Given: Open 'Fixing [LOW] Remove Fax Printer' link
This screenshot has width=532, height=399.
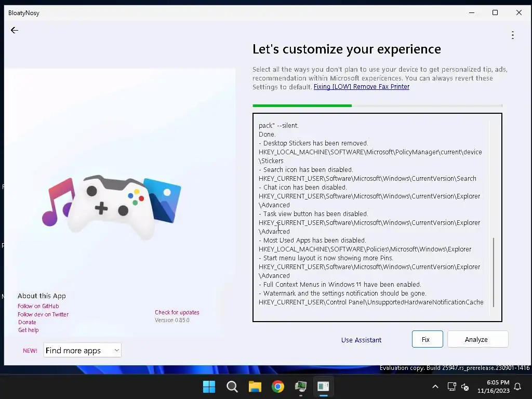Looking at the screenshot, I should click(x=362, y=87).
